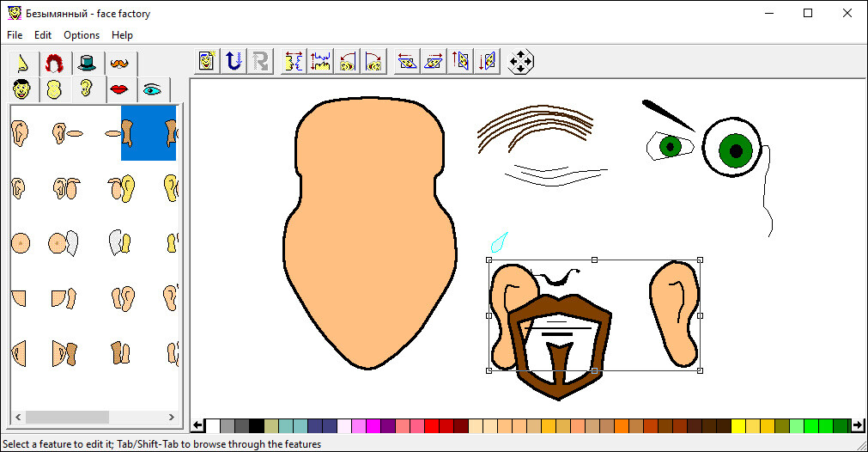The width and height of the screenshot is (868, 452).
Task: Select the brown beard on canvas
Action: [x=560, y=346]
